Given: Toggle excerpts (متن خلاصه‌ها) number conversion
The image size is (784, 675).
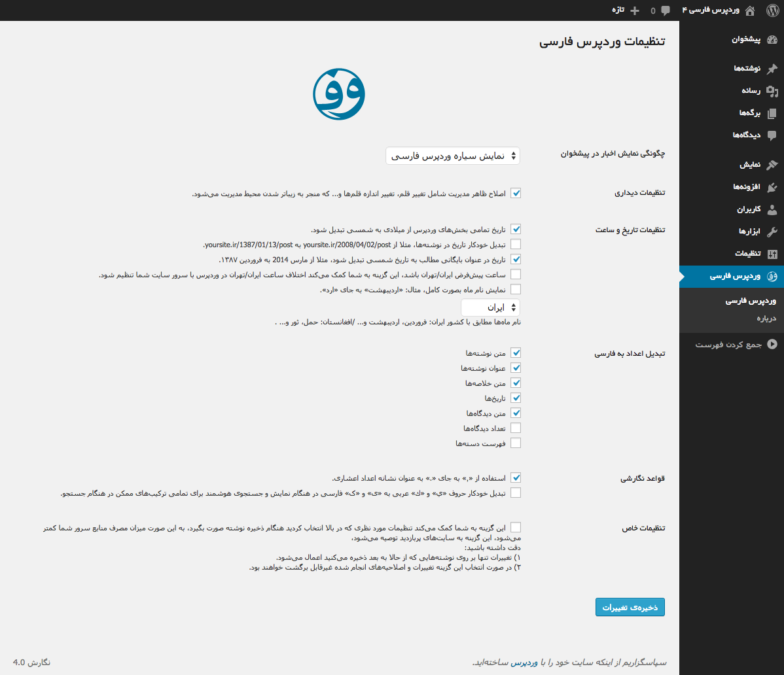Looking at the screenshot, I should 516,383.
